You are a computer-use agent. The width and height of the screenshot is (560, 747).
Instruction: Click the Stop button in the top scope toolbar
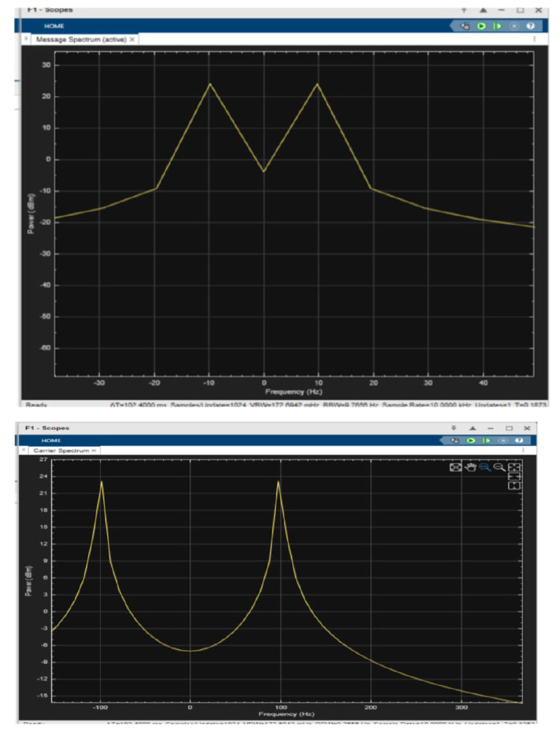[514, 26]
